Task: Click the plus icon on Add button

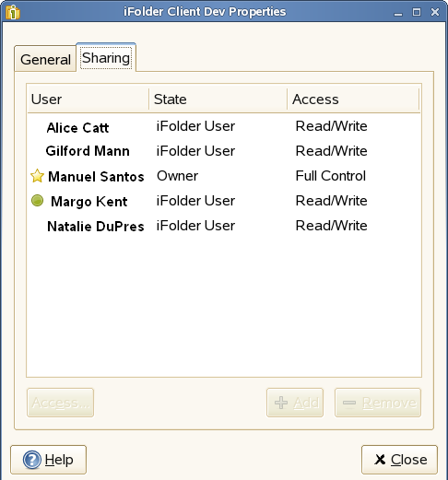Action: pyautogui.click(x=281, y=403)
